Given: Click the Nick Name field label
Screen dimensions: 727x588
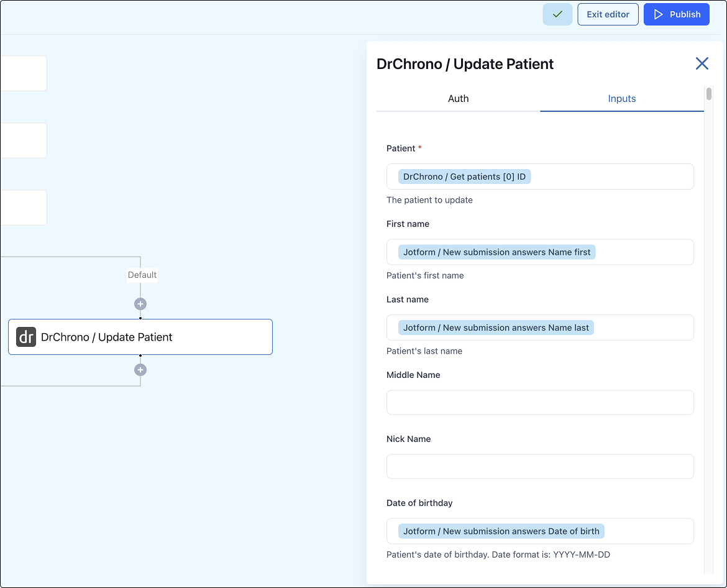Looking at the screenshot, I should [408, 439].
